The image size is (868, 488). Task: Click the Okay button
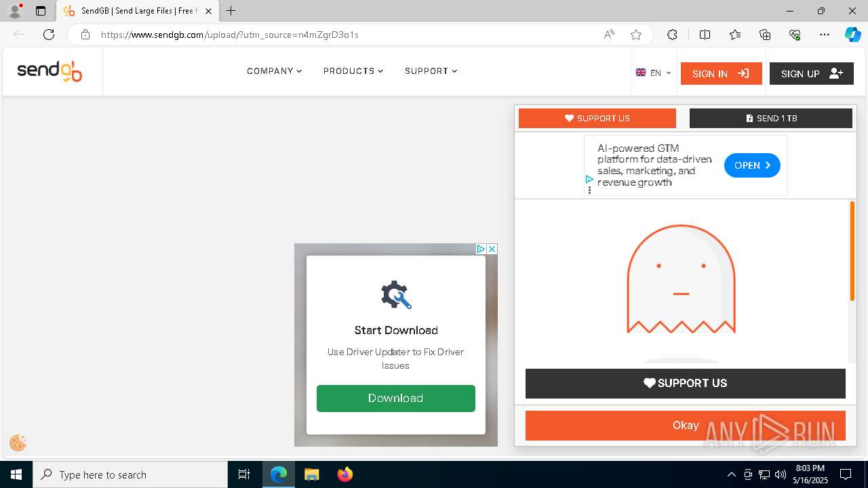[686, 426]
